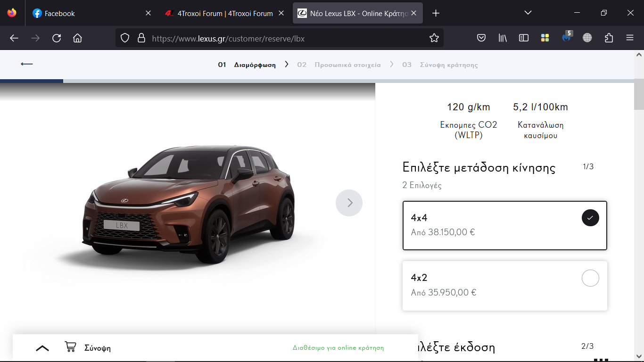Screen dimensions: 644x362
Task: Click the page back arrow on Lexus site
Action: pyautogui.click(x=27, y=64)
